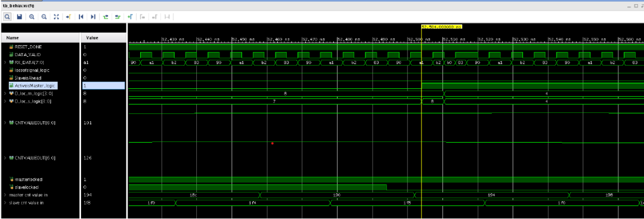Click the Search magnifier toolbar icon
Image resolution: width=644 pixels, height=219 pixels.
7,17
